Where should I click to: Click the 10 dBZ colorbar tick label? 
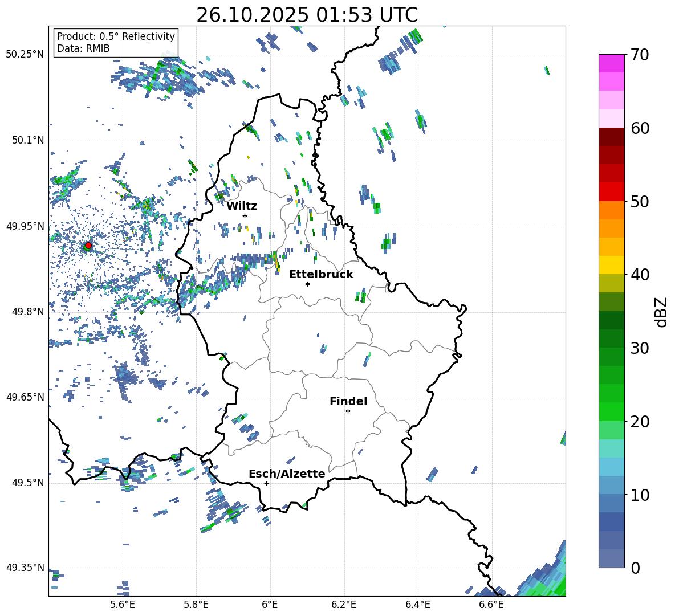pos(640,495)
